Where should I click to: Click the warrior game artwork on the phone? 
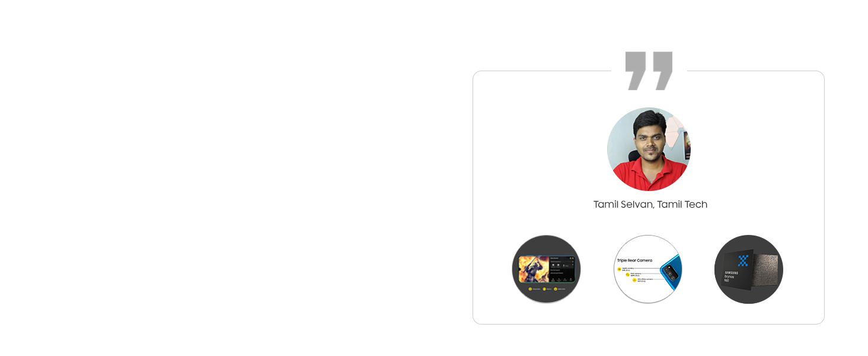point(534,269)
